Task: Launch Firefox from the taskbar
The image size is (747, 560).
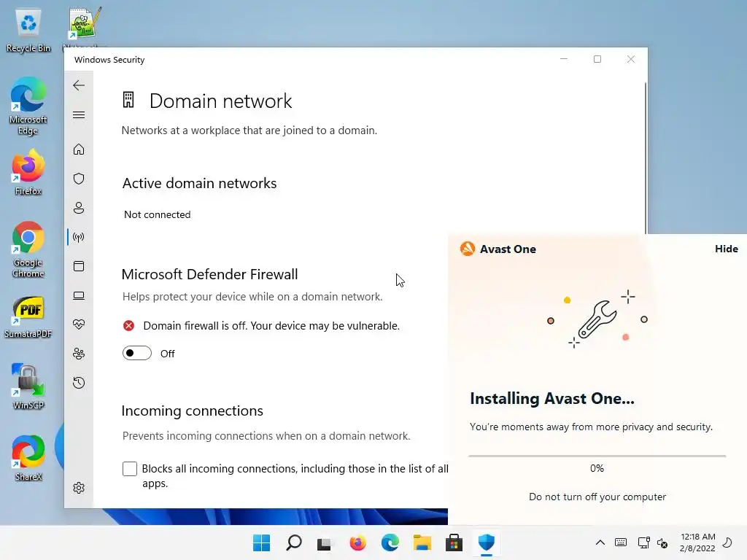Action: [357, 542]
